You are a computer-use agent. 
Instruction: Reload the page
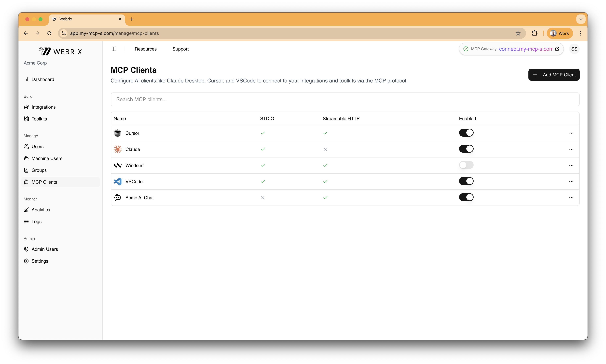pyautogui.click(x=49, y=33)
